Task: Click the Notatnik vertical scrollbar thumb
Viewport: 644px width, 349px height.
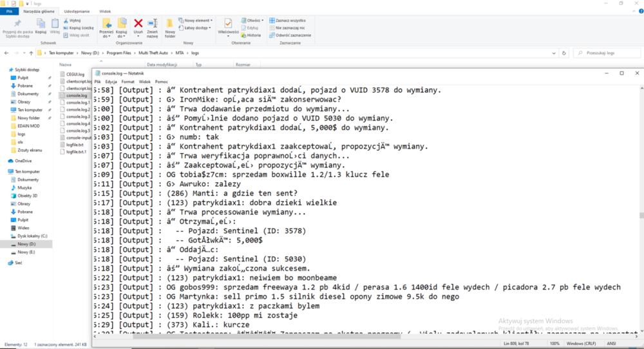Action: pyautogui.click(x=641, y=215)
